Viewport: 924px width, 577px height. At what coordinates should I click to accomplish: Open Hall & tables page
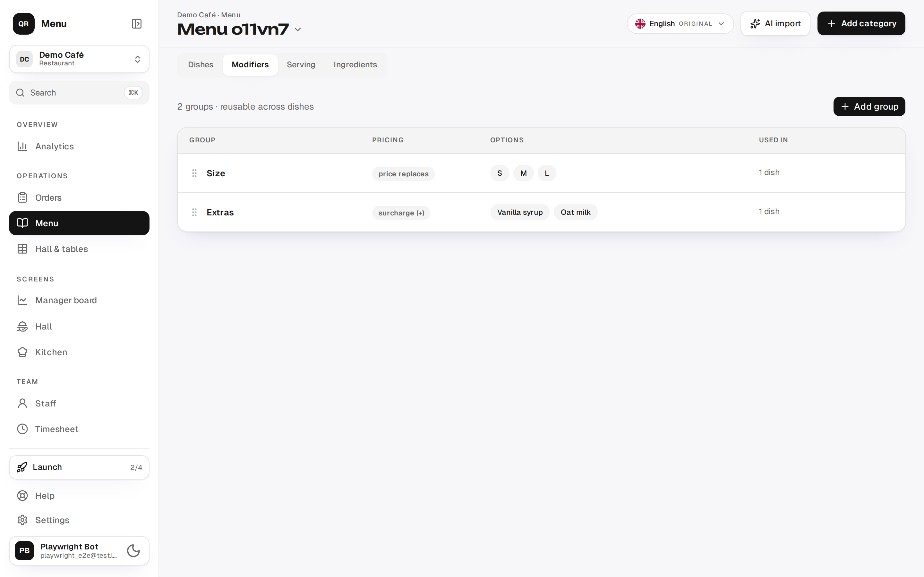pyautogui.click(x=79, y=249)
